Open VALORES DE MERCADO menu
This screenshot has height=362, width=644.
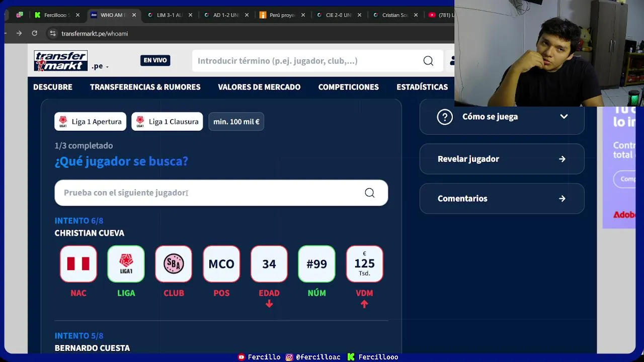(259, 87)
